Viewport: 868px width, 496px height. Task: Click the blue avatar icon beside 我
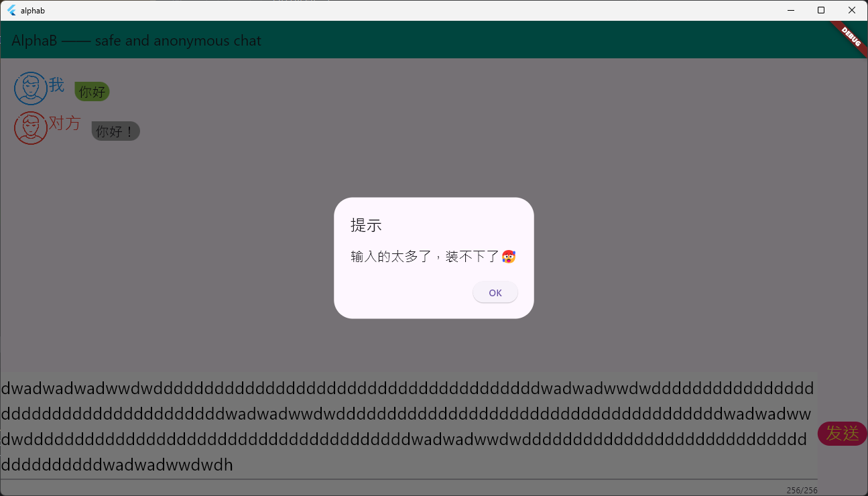coord(31,88)
